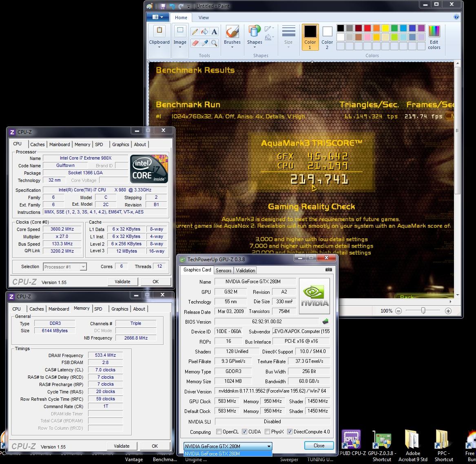Open Graphics tab in top CPU-Z window
Image resolution: width=476 pixels, height=464 pixels.
click(x=120, y=144)
